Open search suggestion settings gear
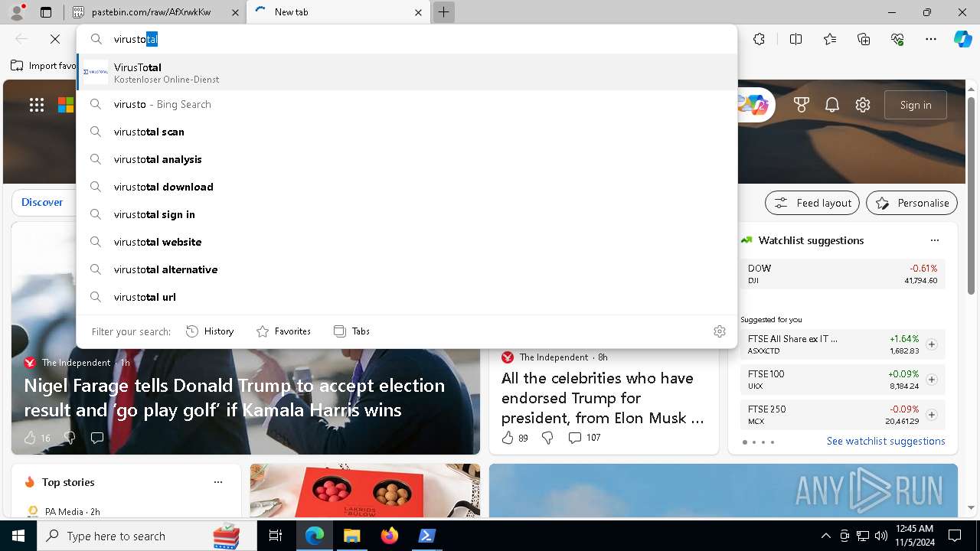Viewport: 980px width, 551px height. (x=719, y=331)
